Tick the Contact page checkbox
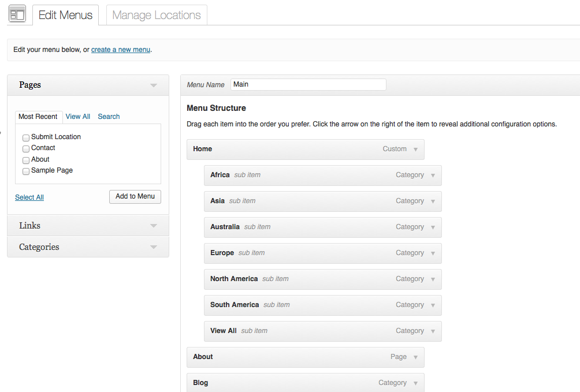The height and width of the screenshot is (392, 580). pos(26,149)
